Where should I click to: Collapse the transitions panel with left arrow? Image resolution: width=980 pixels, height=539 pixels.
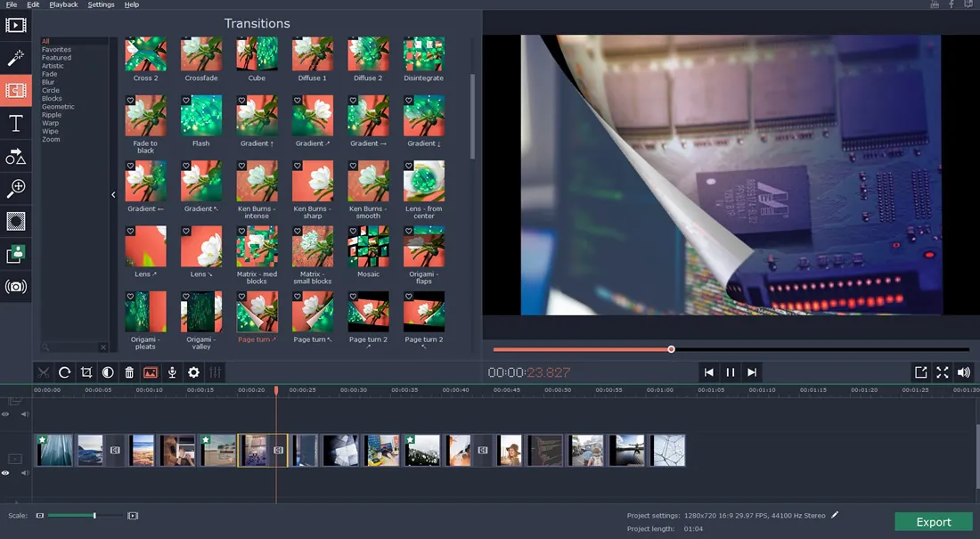coord(113,194)
